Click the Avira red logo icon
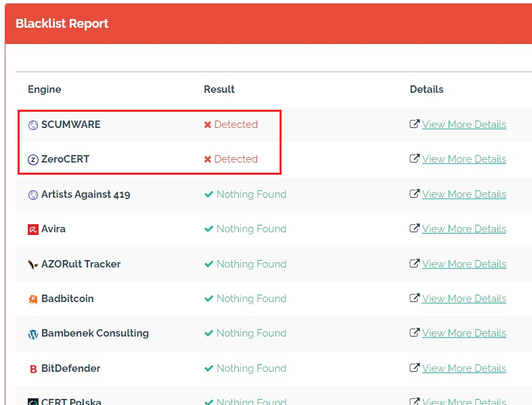 tap(33, 230)
